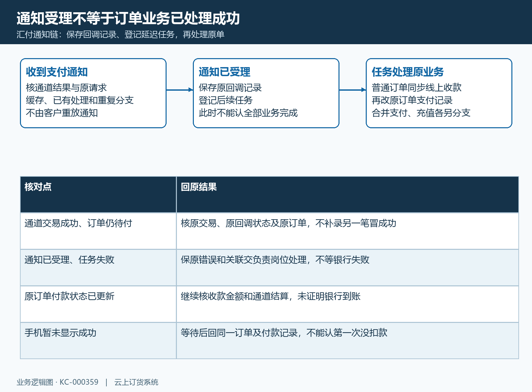Select the cell 通知已受理、任务失败
The height and width of the screenshot is (392, 532).
click(98, 268)
